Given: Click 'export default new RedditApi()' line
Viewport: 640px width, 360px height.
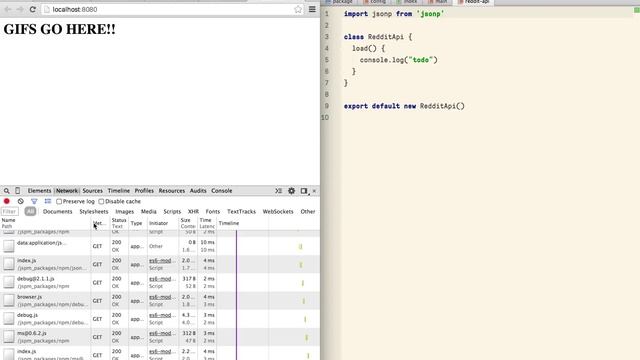Looking at the screenshot, I should pyautogui.click(x=404, y=106).
